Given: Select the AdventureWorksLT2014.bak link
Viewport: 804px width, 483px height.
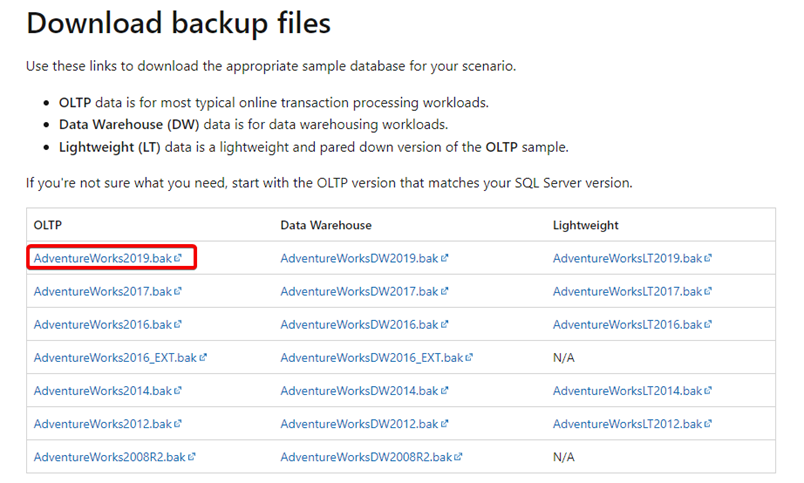Looking at the screenshot, I should tap(628, 391).
